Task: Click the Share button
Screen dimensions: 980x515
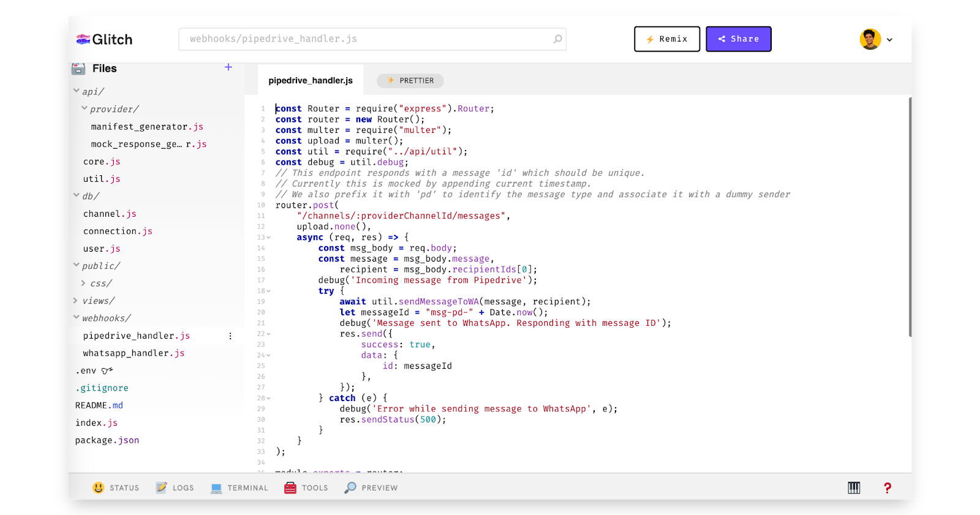Action: (x=738, y=39)
